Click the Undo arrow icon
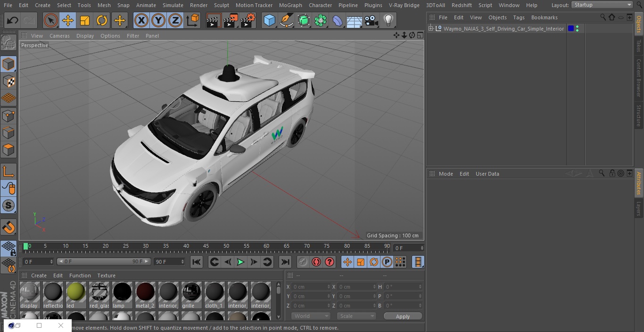This screenshot has width=644, height=332. [x=13, y=20]
